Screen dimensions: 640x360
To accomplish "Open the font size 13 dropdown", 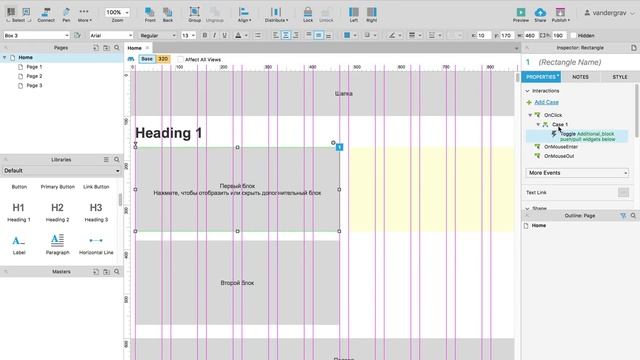I will [188, 36].
